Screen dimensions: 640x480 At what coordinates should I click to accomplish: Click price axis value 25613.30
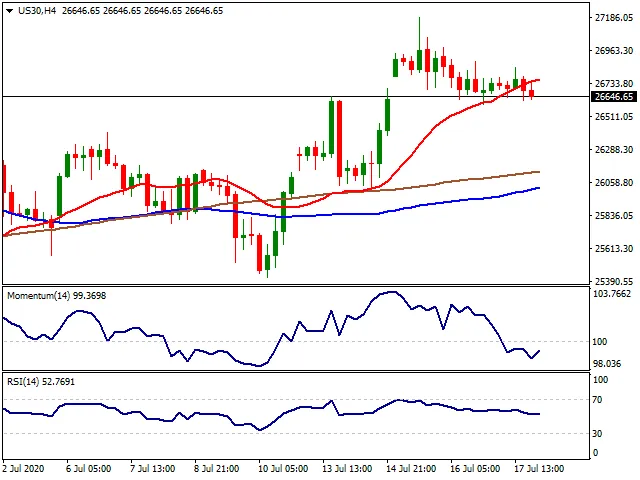pos(614,249)
